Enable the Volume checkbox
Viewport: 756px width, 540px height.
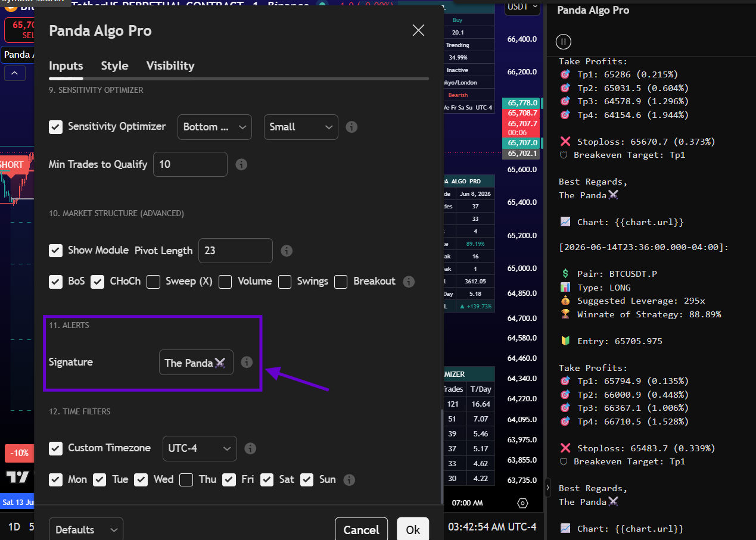(x=225, y=282)
